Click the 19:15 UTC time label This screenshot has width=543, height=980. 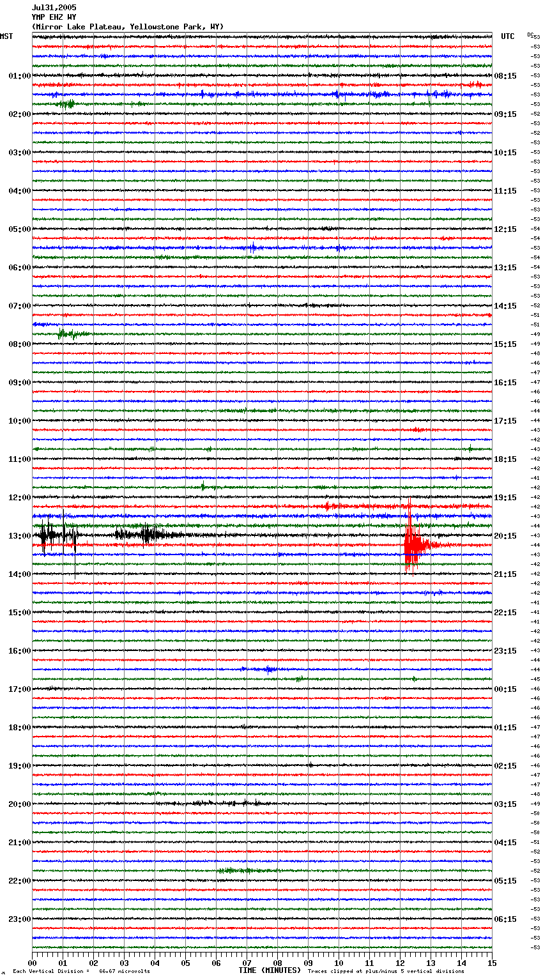(505, 498)
